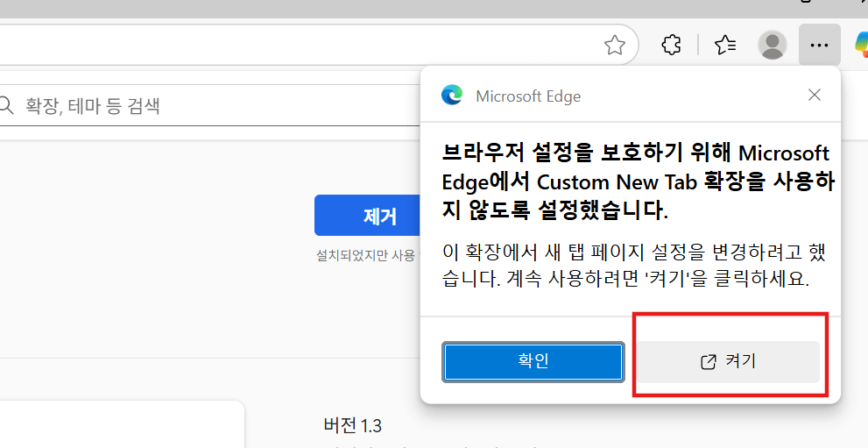Close the Microsoft Edge popup
This screenshot has height=448, width=868.
[815, 96]
